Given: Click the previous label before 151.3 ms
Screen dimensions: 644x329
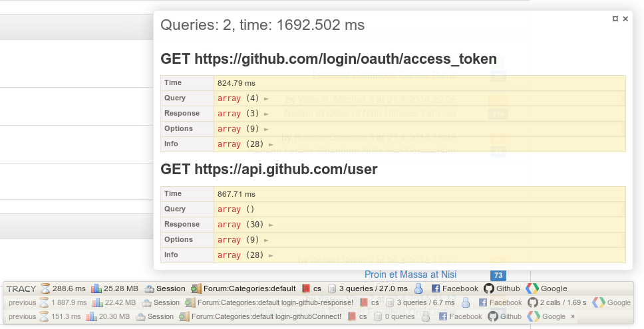Looking at the screenshot, I should (x=22, y=316).
